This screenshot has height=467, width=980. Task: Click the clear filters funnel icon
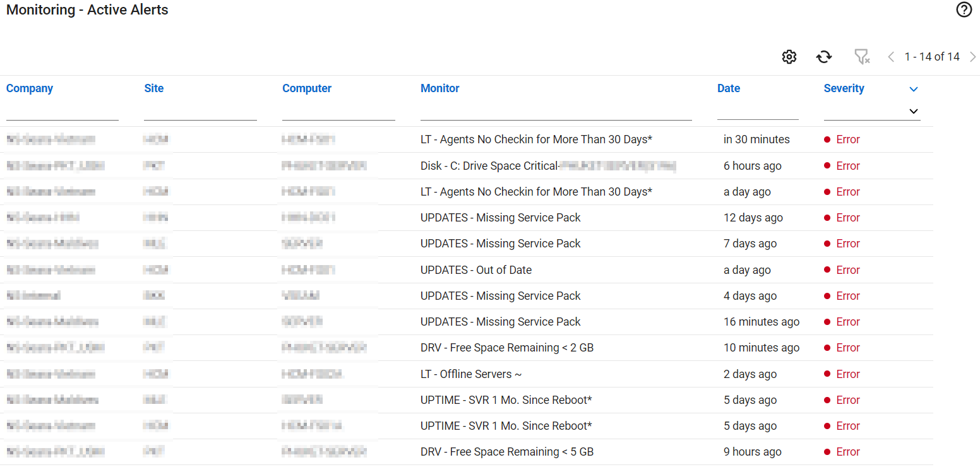[861, 57]
